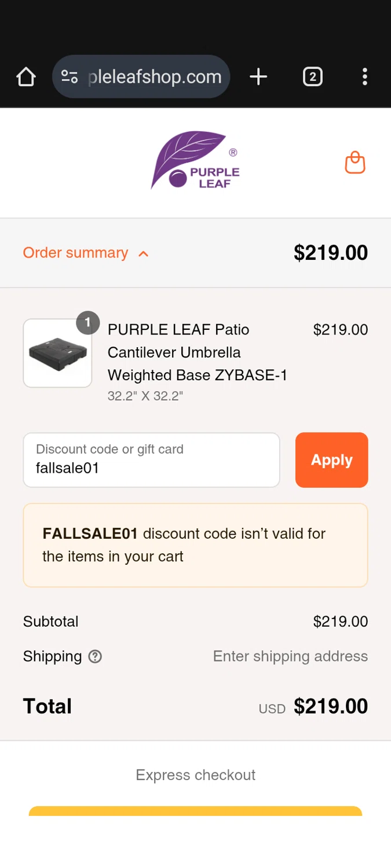Click the Shipping help question mark icon
The height and width of the screenshot is (868, 391).
(x=95, y=657)
